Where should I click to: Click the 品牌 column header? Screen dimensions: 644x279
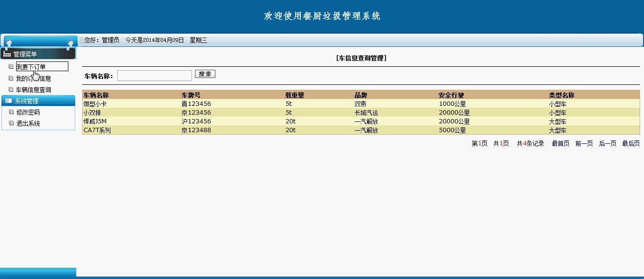(x=360, y=95)
